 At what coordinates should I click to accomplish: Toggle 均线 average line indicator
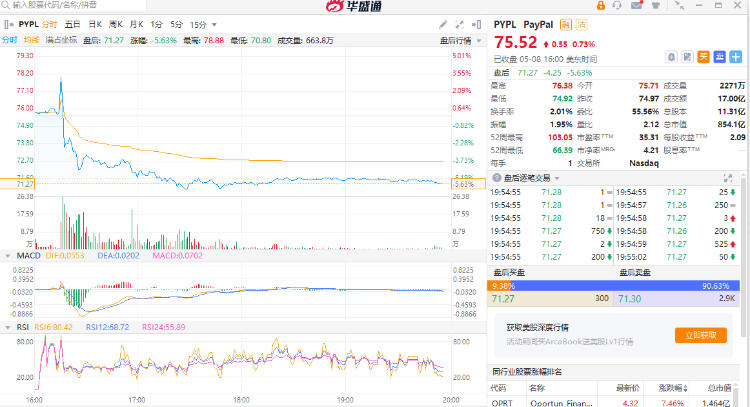(x=31, y=40)
